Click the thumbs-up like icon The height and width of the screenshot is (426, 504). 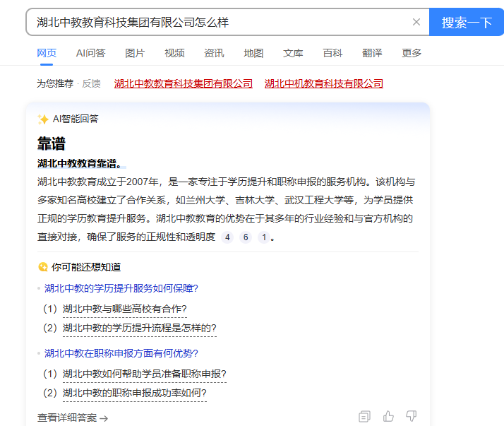point(388,416)
